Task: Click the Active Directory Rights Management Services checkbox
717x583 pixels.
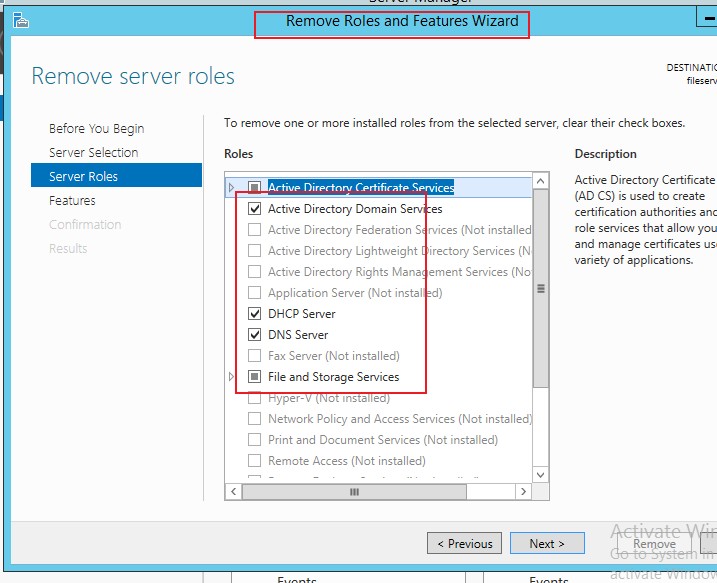Action: pyautogui.click(x=254, y=272)
